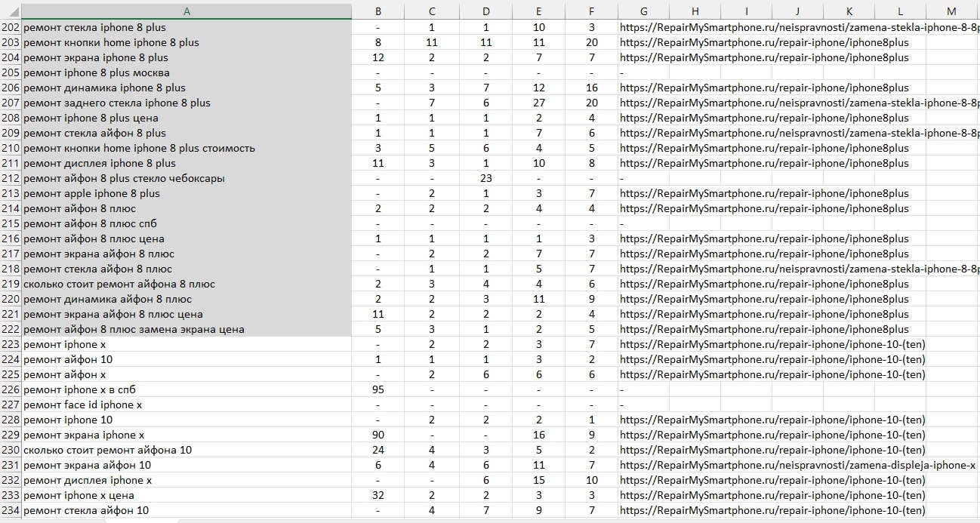Click cell 'ремонт стекла айфон 8 plus'
Image resolution: width=980 pixels, height=523 pixels.
point(186,133)
